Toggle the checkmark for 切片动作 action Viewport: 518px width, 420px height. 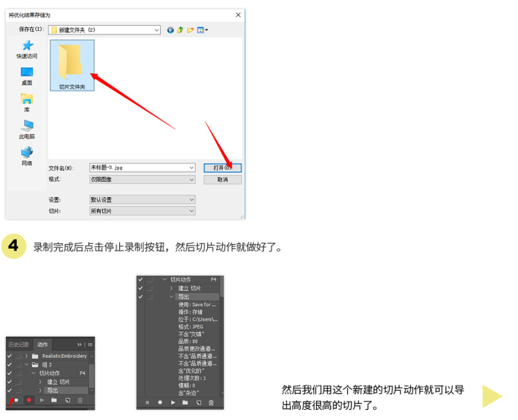tap(10, 373)
